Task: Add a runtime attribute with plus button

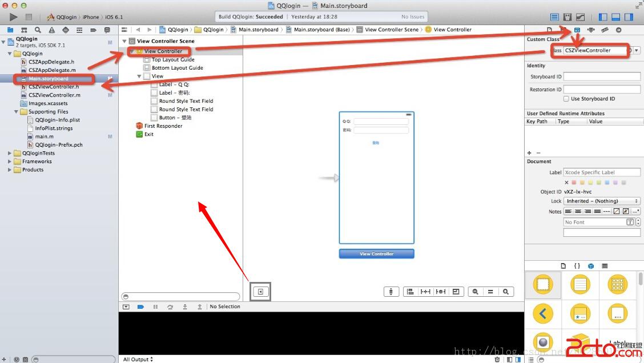Action: (529, 153)
